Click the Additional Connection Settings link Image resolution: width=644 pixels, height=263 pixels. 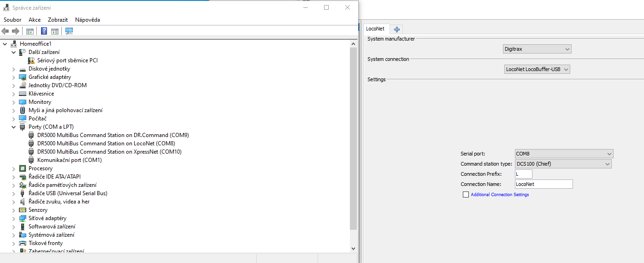point(500,195)
